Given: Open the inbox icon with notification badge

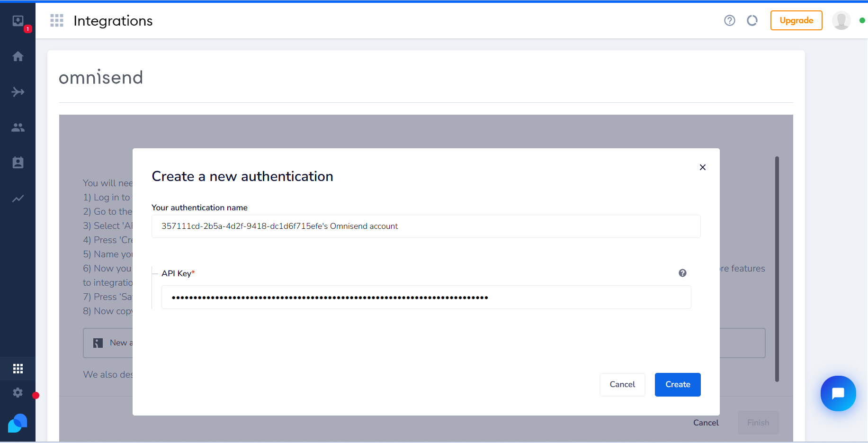Looking at the screenshot, I should pos(18,21).
